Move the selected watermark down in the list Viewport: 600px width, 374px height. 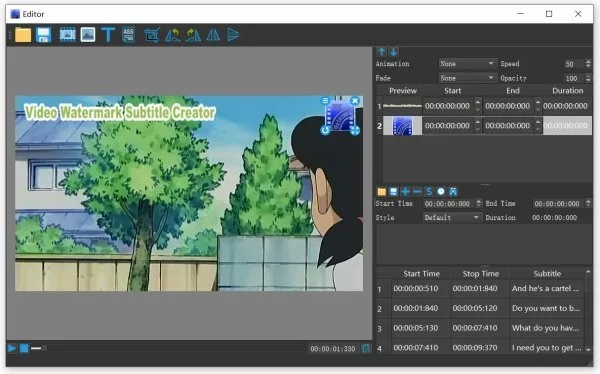pyautogui.click(x=393, y=52)
